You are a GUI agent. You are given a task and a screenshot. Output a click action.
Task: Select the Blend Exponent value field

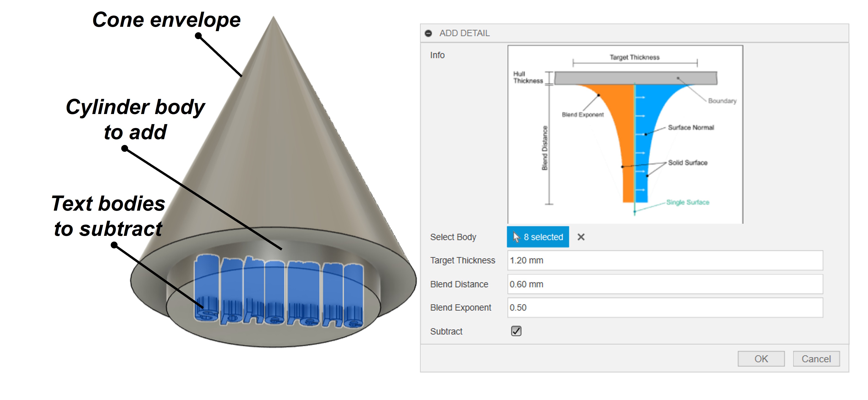click(665, 307)
